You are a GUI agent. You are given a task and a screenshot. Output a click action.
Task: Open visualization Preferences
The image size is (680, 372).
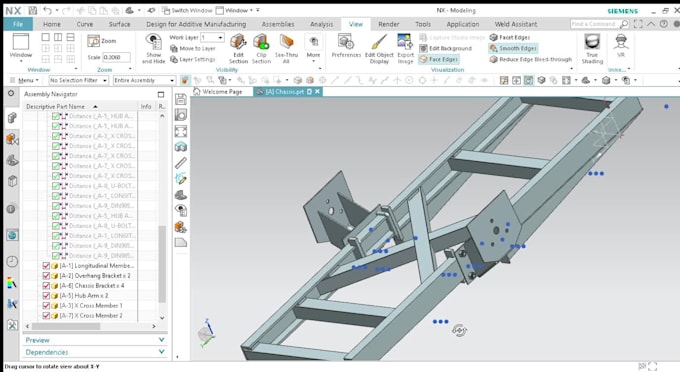pos(346,46)
